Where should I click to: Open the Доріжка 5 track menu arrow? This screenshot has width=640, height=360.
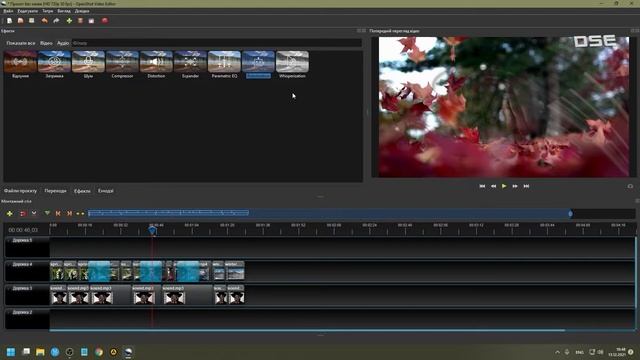pyautogui.click(x=9, y=240)
